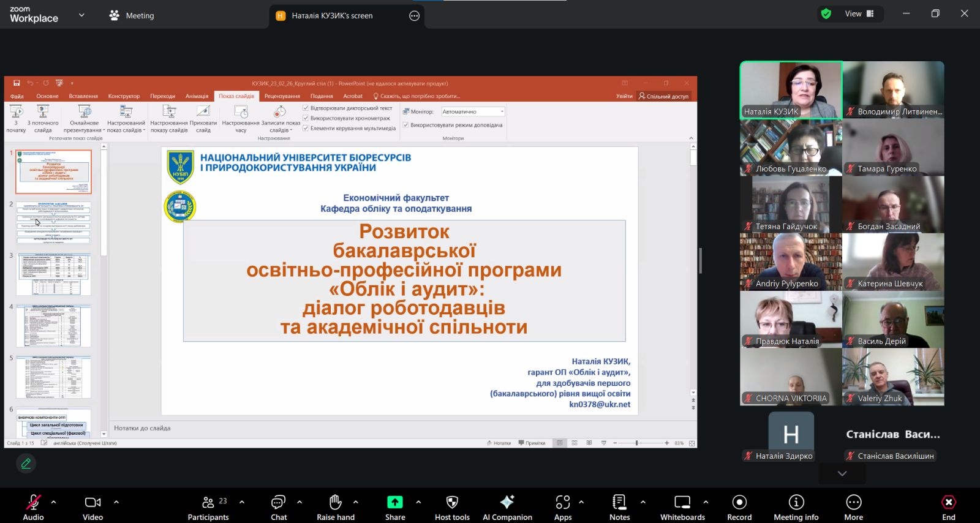Start recording with the Record icon

coord(739,503)
